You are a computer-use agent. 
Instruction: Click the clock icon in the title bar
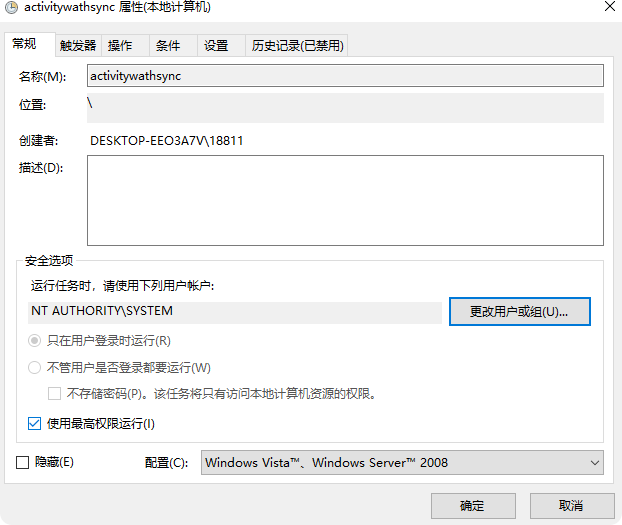click(x=11, y=7)
